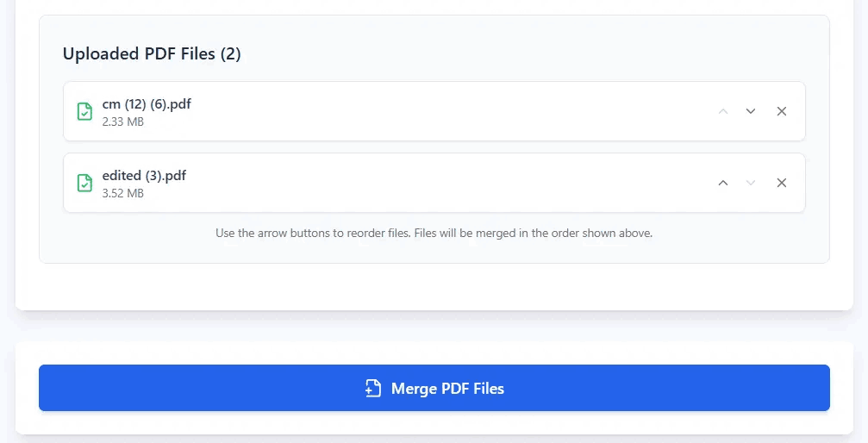This screenshot has width=868, height=443.
Task: Click the 3.52 MB file size label
Action: click(x=122, y=194)
